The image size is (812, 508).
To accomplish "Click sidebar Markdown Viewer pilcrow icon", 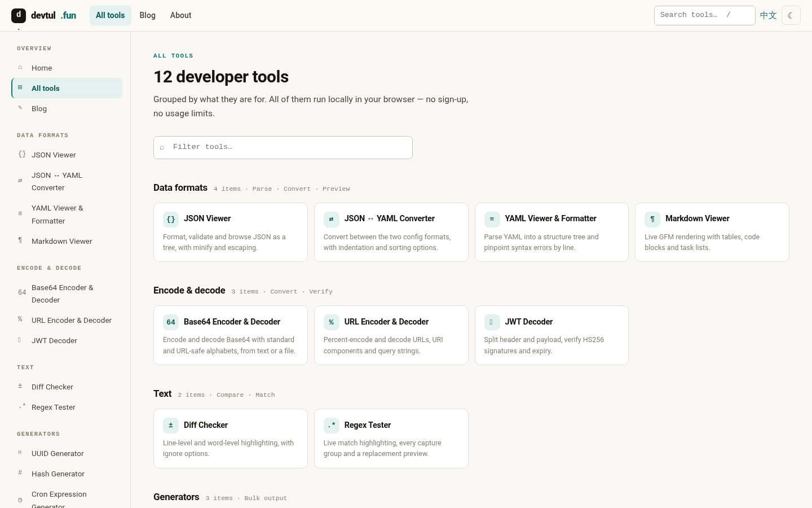I will pos(20,240).
